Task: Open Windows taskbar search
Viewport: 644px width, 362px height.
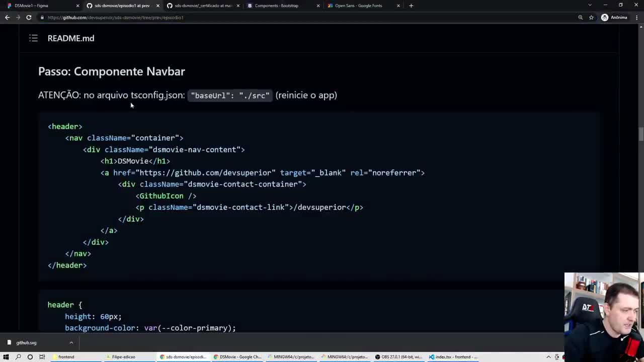Action: tap(18, 357)
